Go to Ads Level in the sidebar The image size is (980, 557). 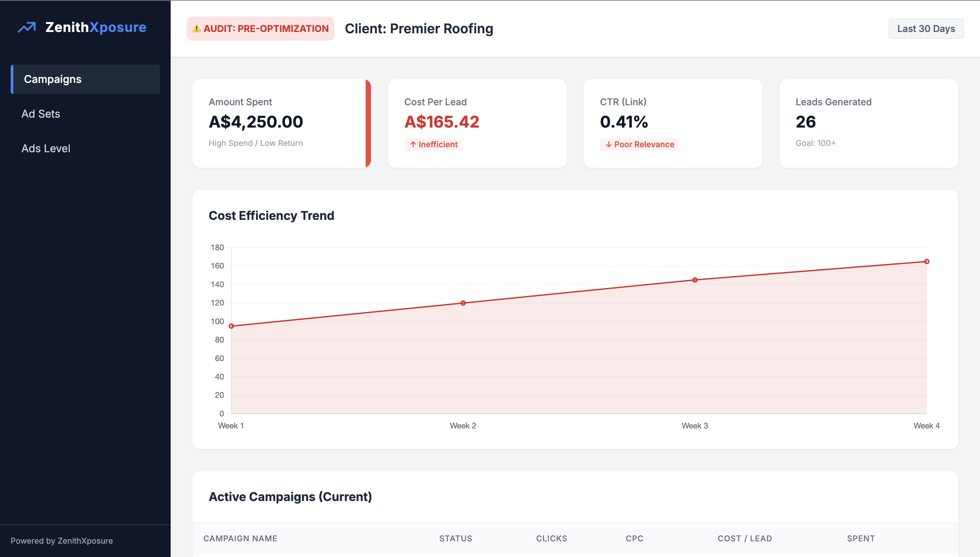pos(46,149)
